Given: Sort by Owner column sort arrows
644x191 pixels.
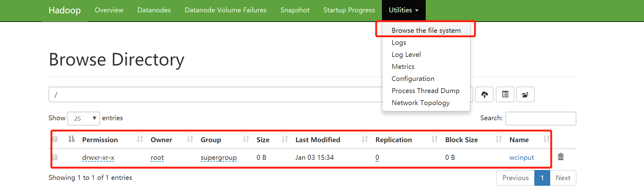Looking at the screenshot, I should pyautogui.click(x=190, y=139).
